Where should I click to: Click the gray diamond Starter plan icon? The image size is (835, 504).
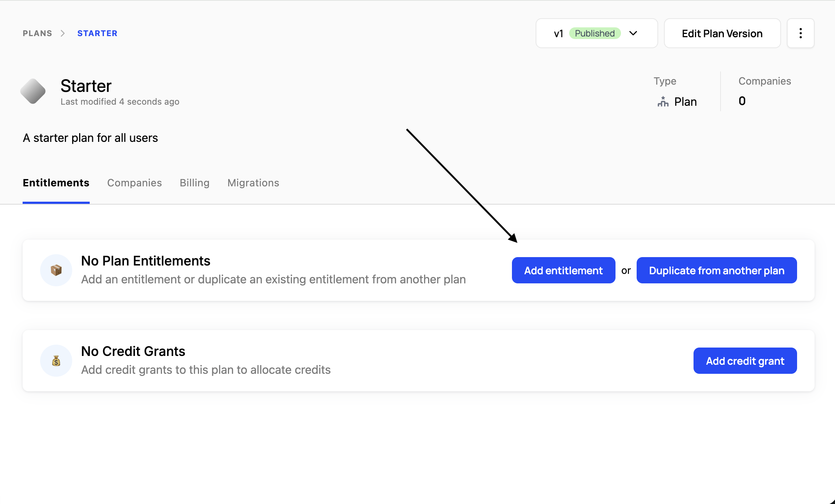pos(33,91)
